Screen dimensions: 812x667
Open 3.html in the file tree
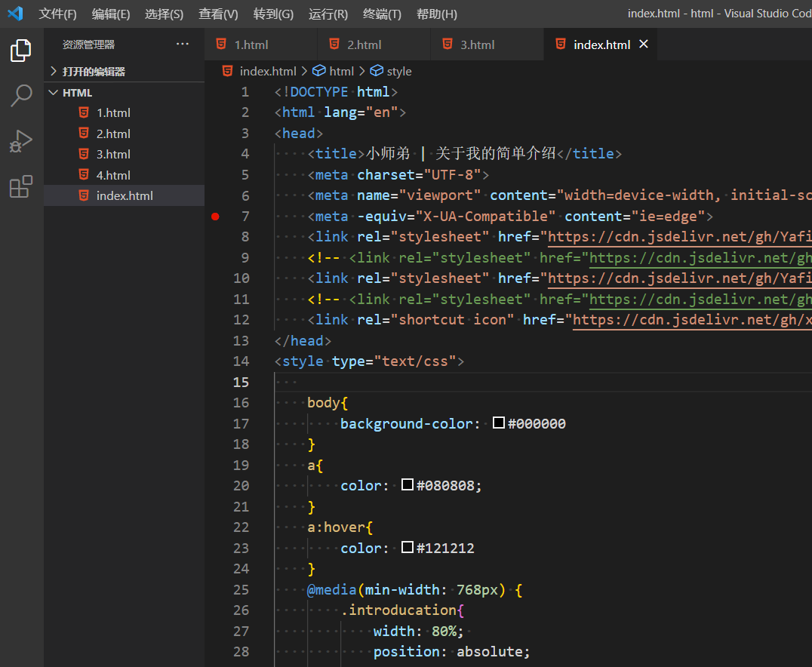point(125,154)
